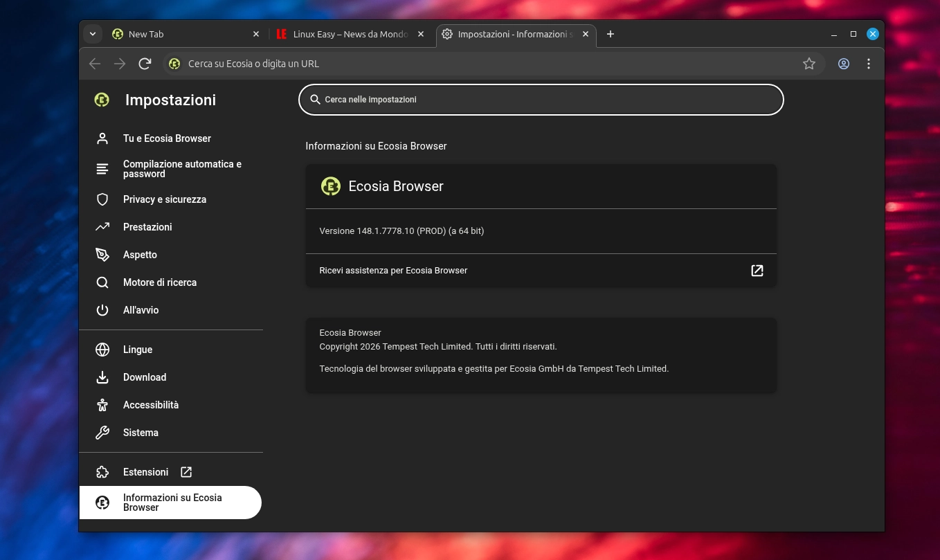Viewport: 940px width, 560px height.
Task: Open Estensioni page
Action: click(171, 472)
